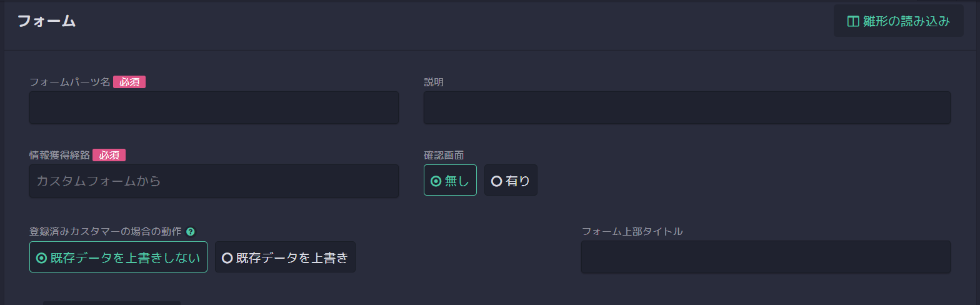The image size is (980, 305).
Task: Click the template layout icon in 雛形の読み込み
Action: (853, 21)
